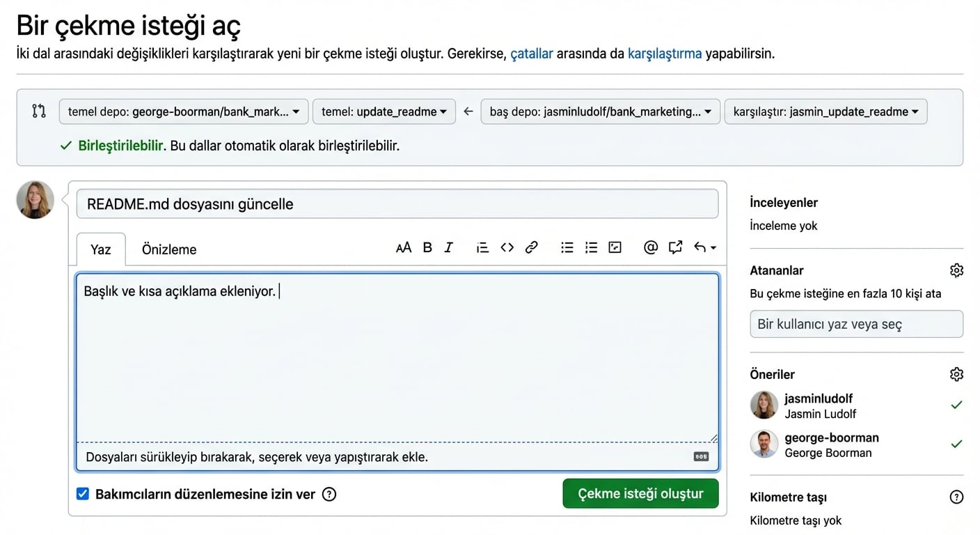Image resolution: width=980 pixels, height=535 pixels.
Task: Open the karşılaştır: jasmin_update_readme dropdown
Action: tap(825, 111)
